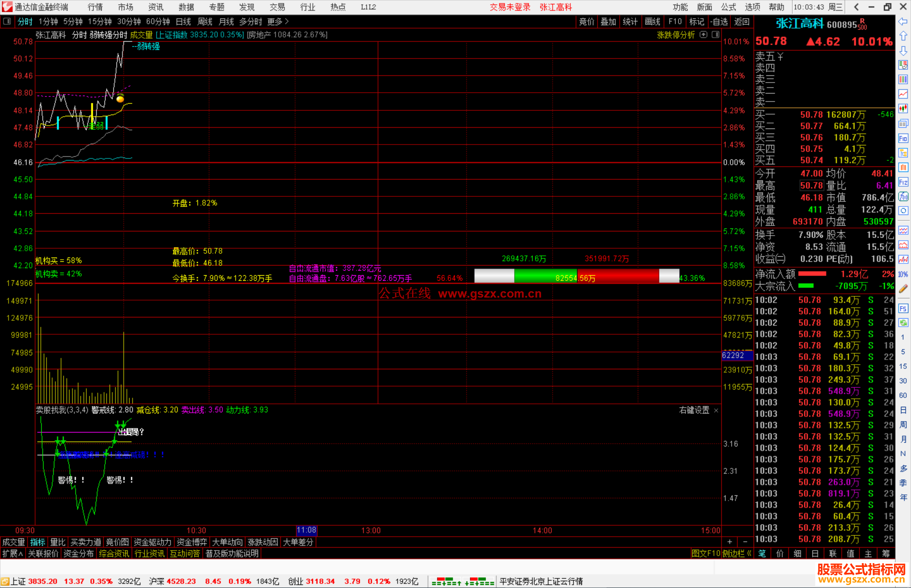Click the F10 company info sidebar icon
The width and height of the screenshot is (911, 588).
(903, 138)
